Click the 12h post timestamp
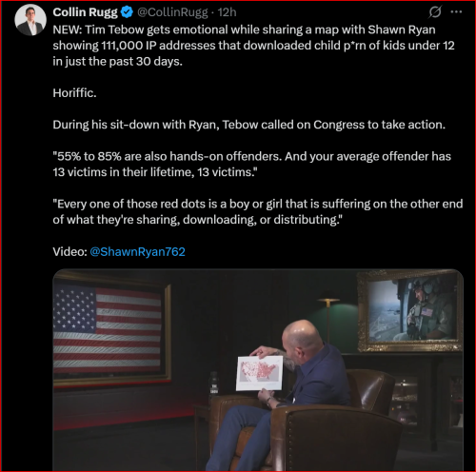Viewport: 476px width, 472px height. click(228, 12)
